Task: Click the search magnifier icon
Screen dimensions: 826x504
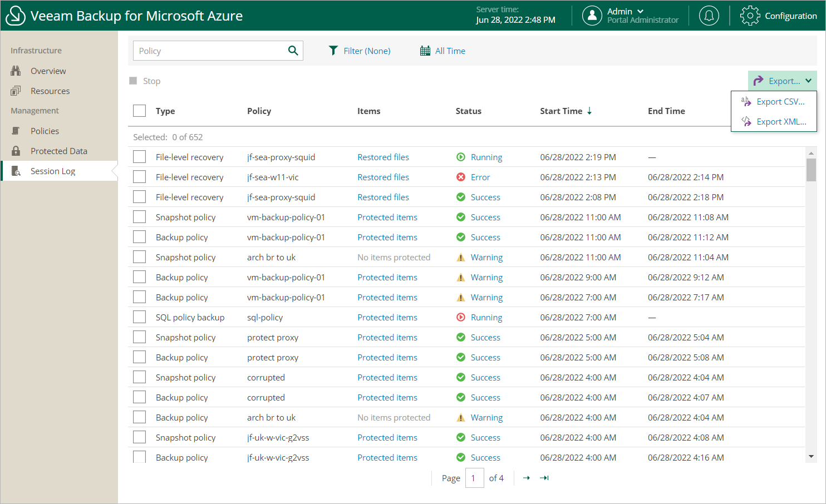Action: point(293,51)
